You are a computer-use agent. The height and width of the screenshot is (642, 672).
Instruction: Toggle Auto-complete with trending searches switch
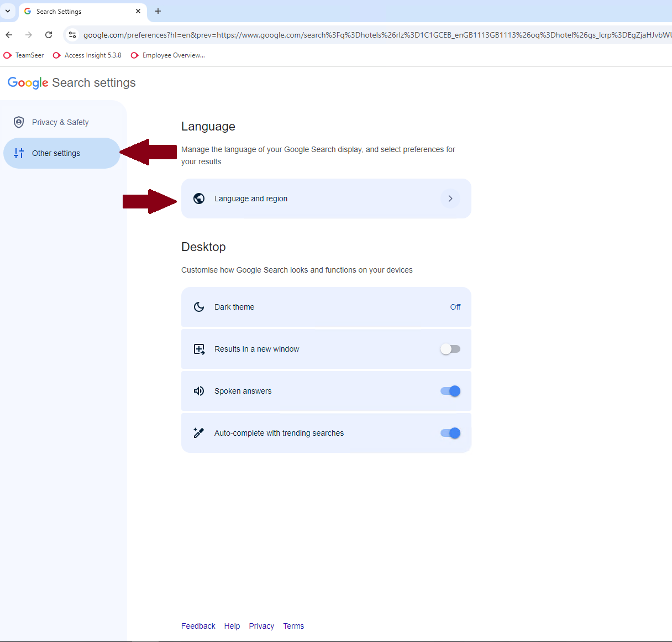pos(450,433)
